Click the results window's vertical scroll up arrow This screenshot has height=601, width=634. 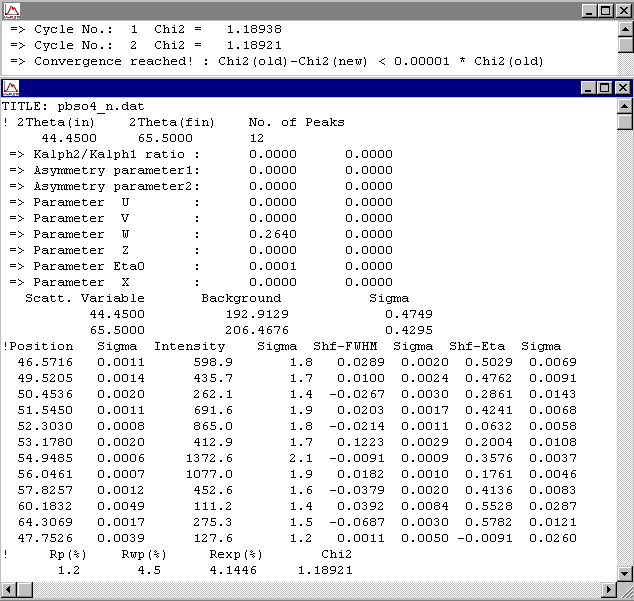pos(625,105)
